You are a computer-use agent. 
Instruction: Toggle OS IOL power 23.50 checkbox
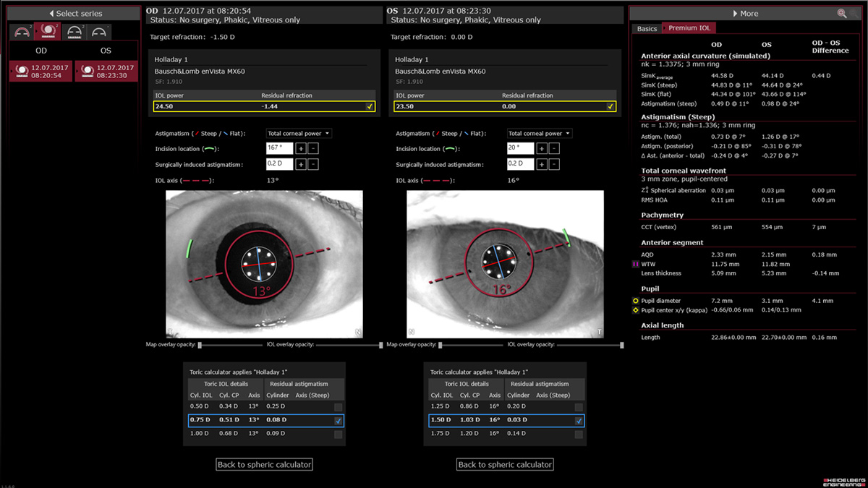610,106
